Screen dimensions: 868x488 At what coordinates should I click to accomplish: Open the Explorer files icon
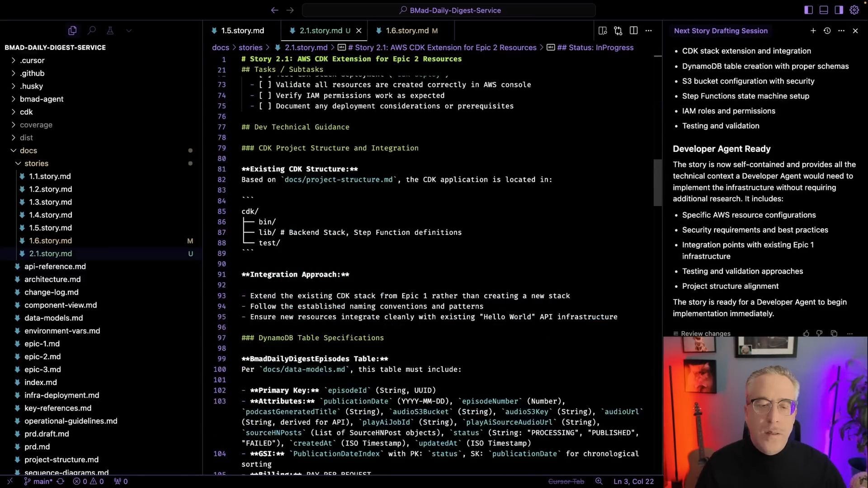[72, 31]
